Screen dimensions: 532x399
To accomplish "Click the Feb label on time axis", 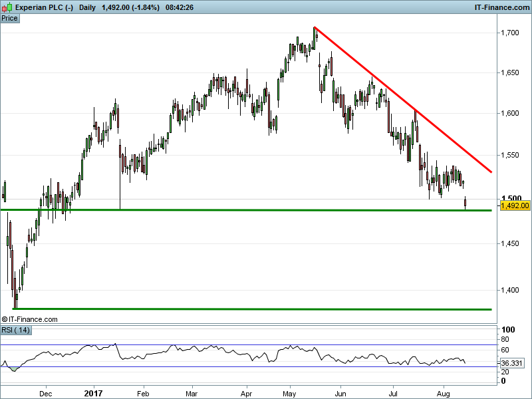I will coord(143,394).
